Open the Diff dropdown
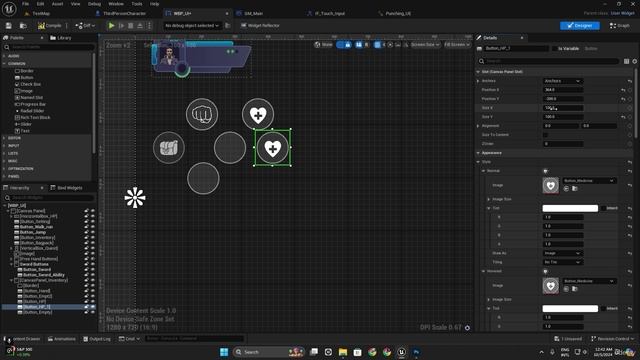Screen dimensions: 640x360 pyautogui.click(x=85, y=26)
